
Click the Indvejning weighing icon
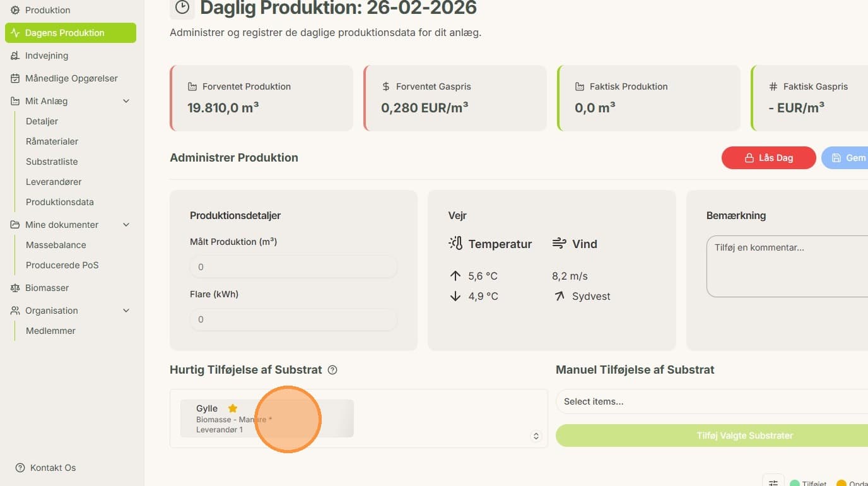tap(15, 56)
